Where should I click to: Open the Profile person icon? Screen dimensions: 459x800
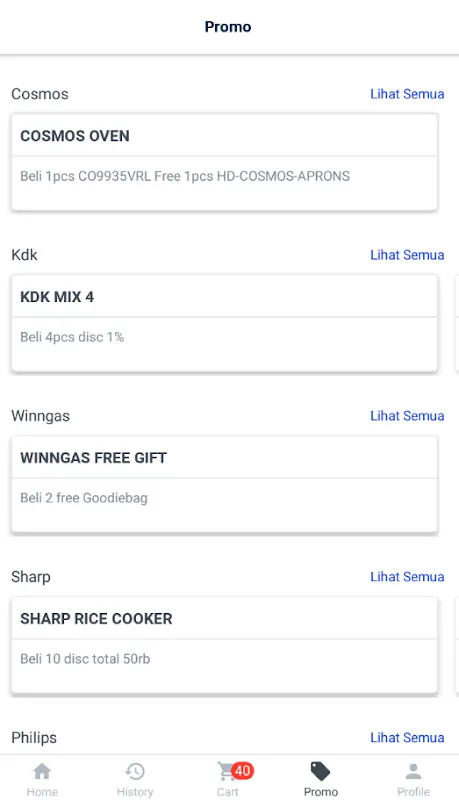click(x=414, y=771)
